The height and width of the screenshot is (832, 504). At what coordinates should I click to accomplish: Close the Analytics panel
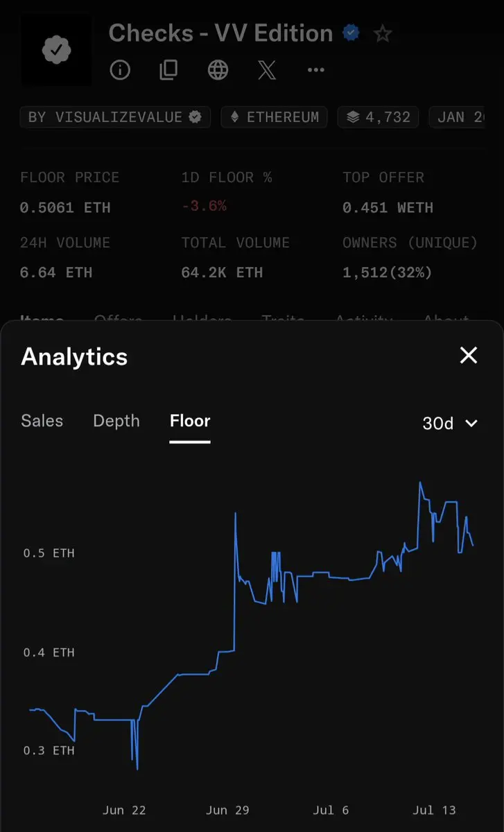(x=469, y=356)
